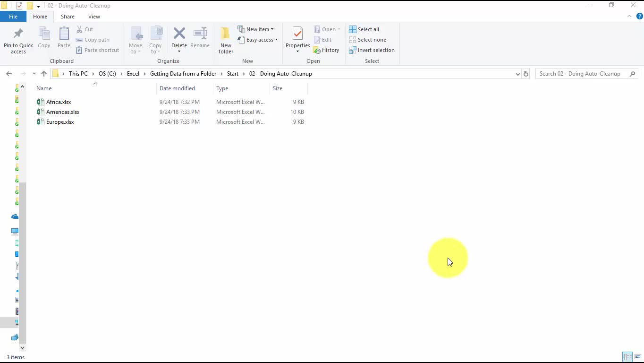The width and height of the screenshot is (644, 363).
Task: Collapse the ribbon with the chevron
Action: pyautogui.click(x=629, y=16)
